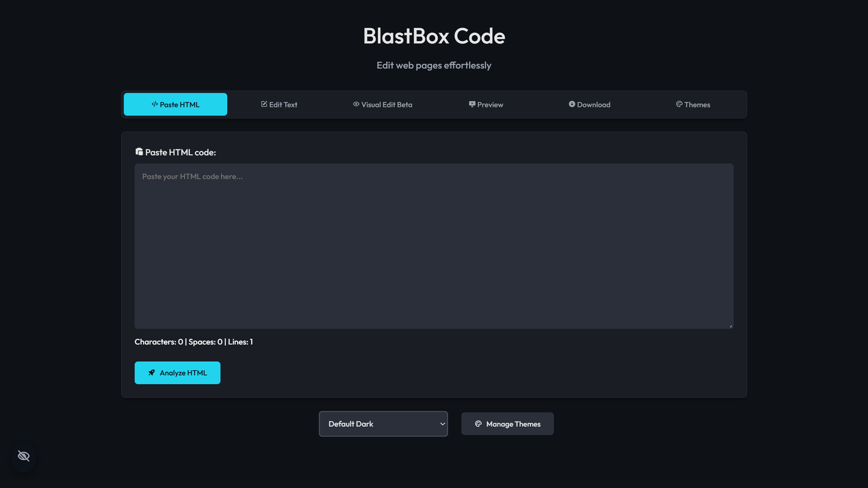
Task: Click the download arrow icon on Download tab
Action: (571, 104)
